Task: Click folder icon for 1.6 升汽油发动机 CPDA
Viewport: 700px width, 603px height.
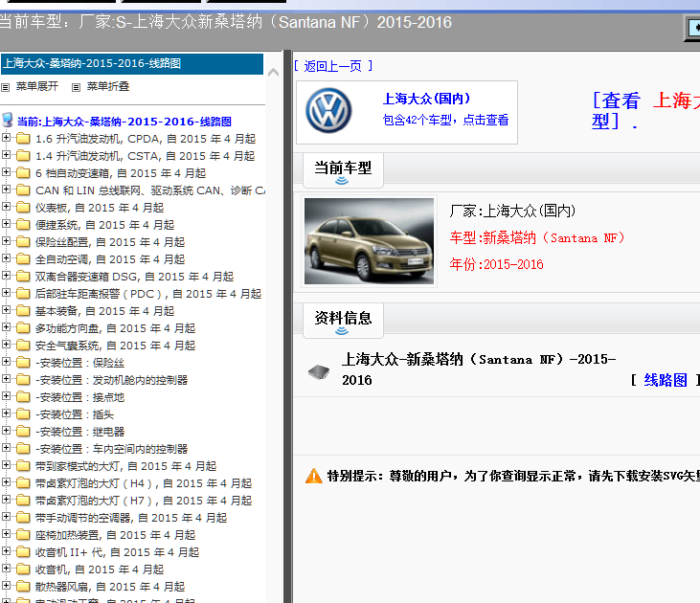Action: (23, 139)
